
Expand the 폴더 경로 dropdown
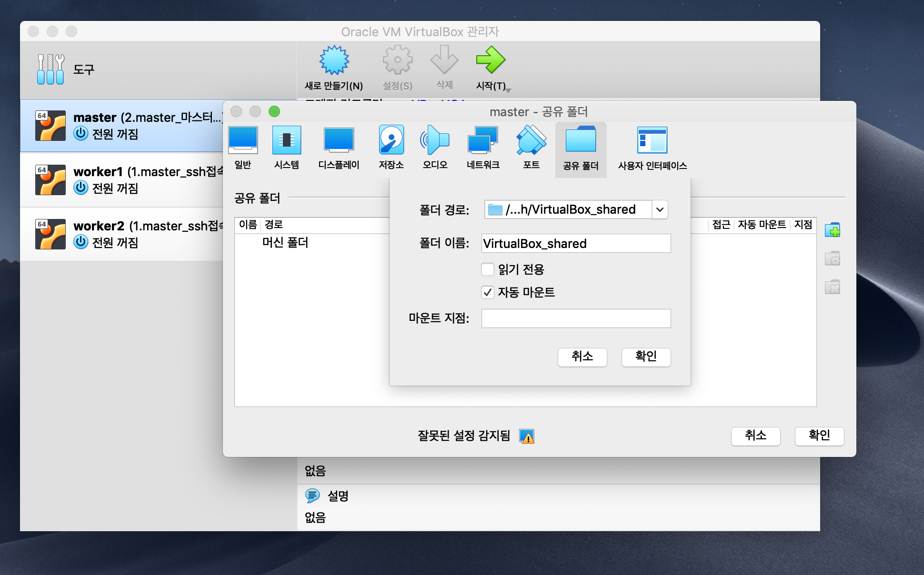[x=660, y=209]
